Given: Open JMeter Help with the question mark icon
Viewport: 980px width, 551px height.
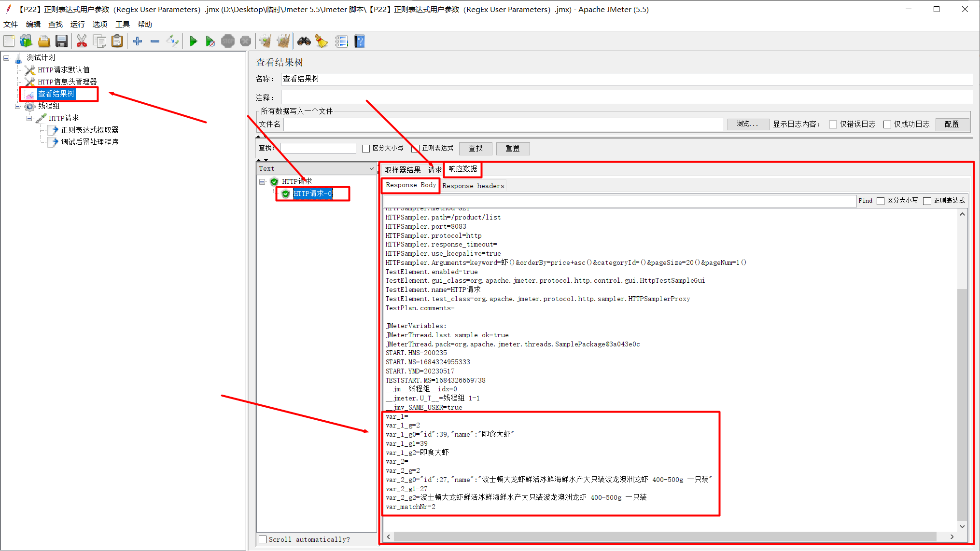Looking at the screenshot, I should (360, 41).
